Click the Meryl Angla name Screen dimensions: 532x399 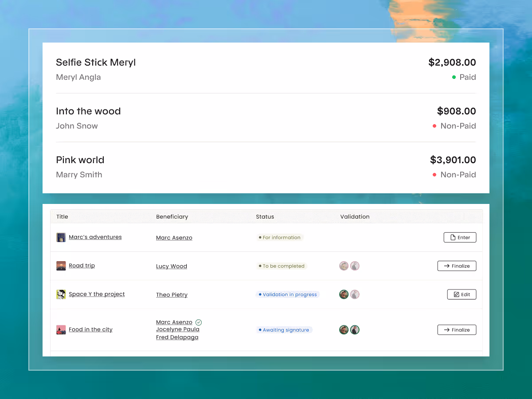[x=78, y=77]
